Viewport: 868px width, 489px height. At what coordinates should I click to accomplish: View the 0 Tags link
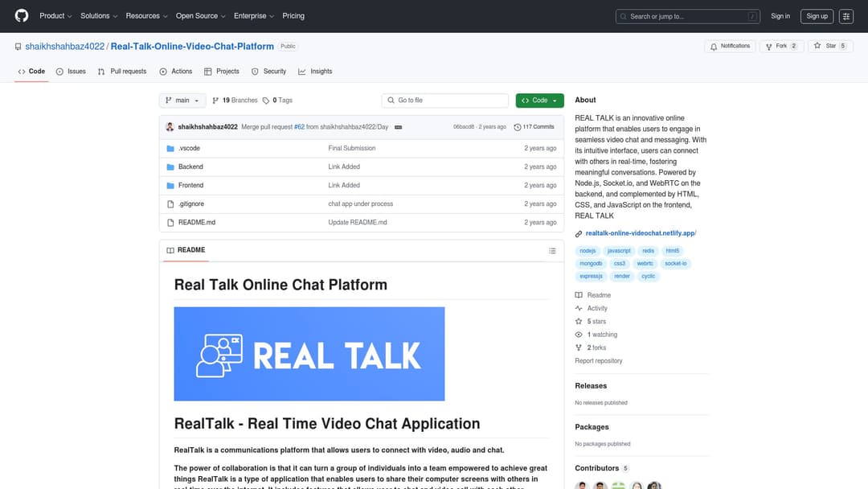click(277, 101)
